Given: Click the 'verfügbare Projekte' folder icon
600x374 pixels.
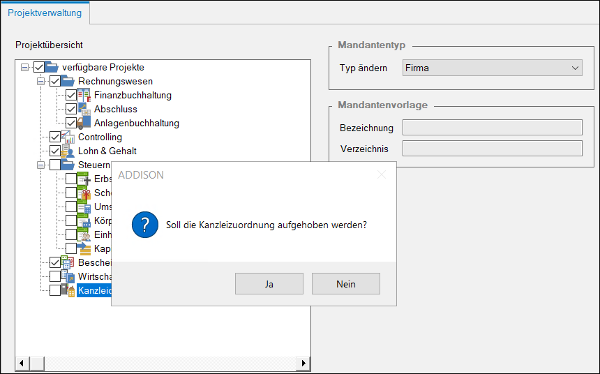Looking at the screenshot, I should click(52, 67).
